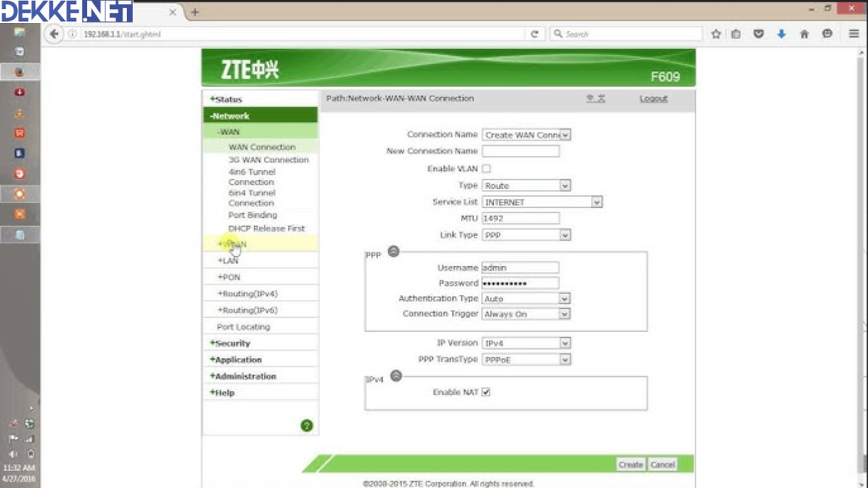868x488 pixels.
Task: Open the Downloads arrow icon
Action: pyautogui.click(x=782, y=34)
